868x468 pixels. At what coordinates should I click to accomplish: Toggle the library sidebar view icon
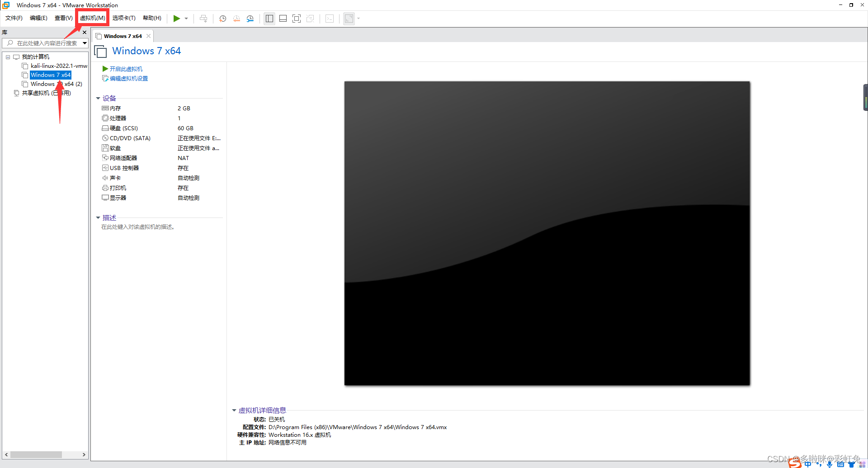pyautogui.click(x=269, y=19)
